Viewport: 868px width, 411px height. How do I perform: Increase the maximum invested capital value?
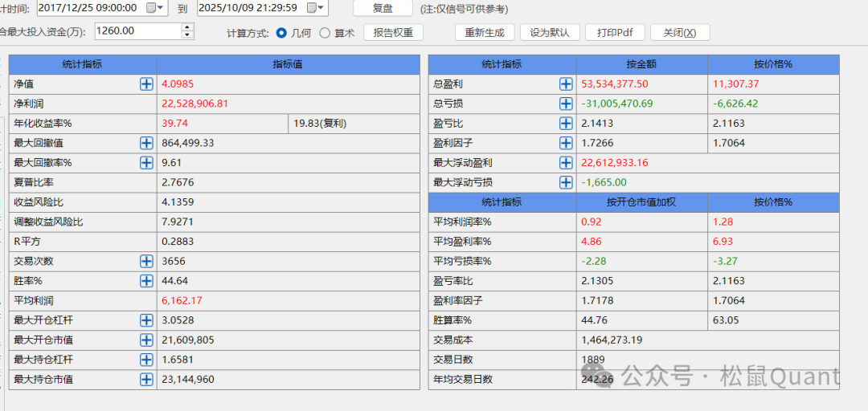[188, 27]
